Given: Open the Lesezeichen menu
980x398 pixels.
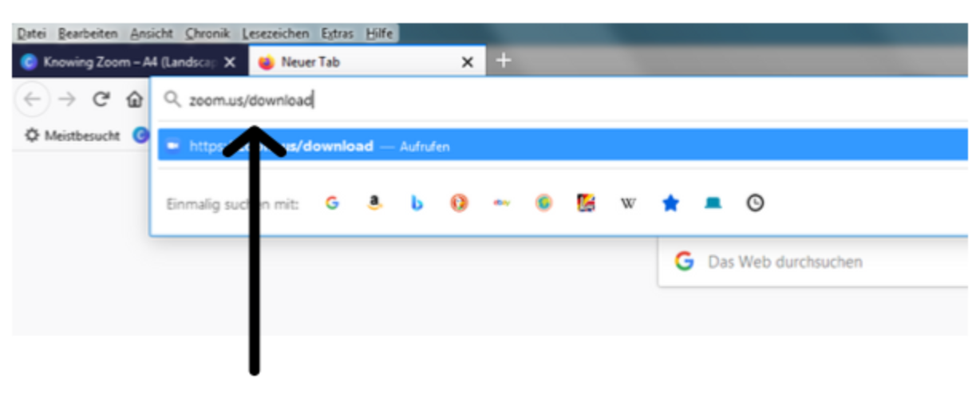Looking at the screenshot, I should (x=275, y=33).
